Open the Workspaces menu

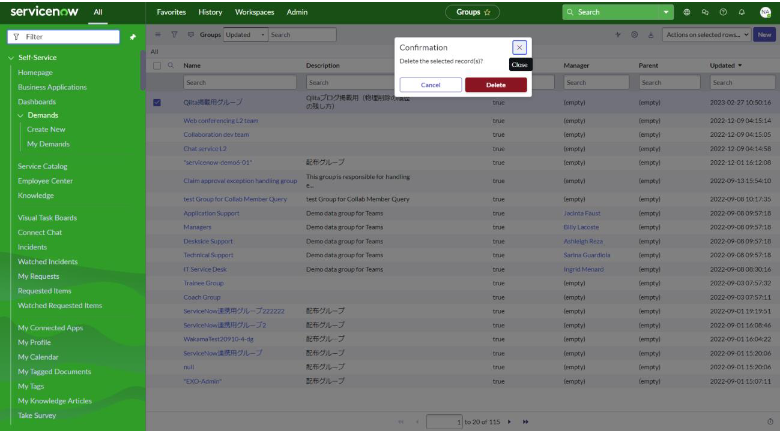click(255, 12)
